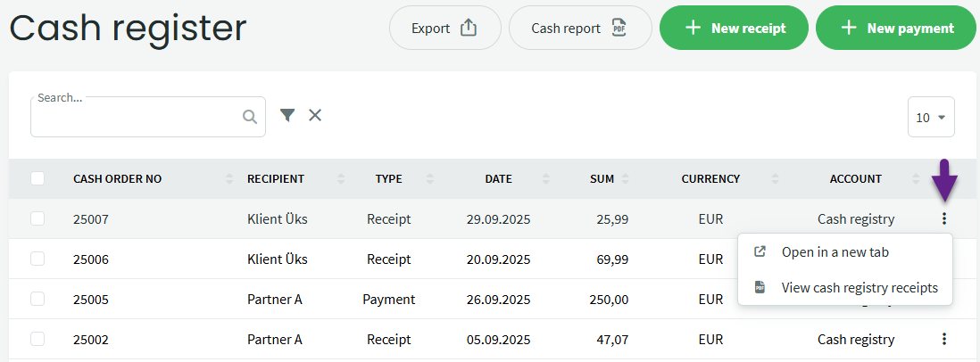Click the filter funnel icon
Image resolution: width=980 pixels, height=362 pixels.
point(287,115)
